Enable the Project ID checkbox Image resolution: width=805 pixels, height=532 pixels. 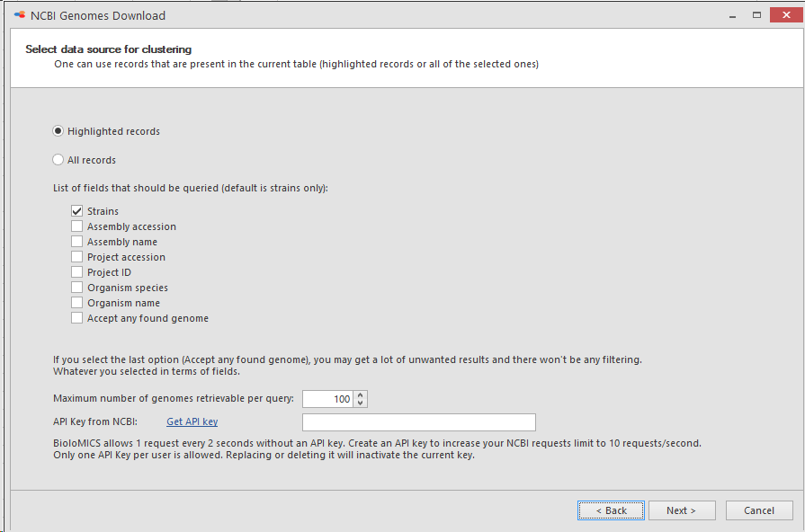tap(77, 272)
